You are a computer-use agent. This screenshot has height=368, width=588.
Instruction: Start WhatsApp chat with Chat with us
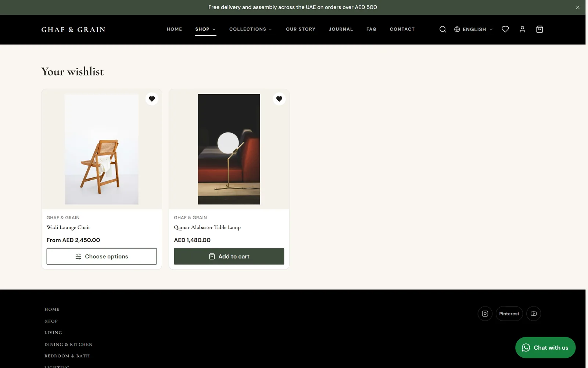click(x=545, y=348)
